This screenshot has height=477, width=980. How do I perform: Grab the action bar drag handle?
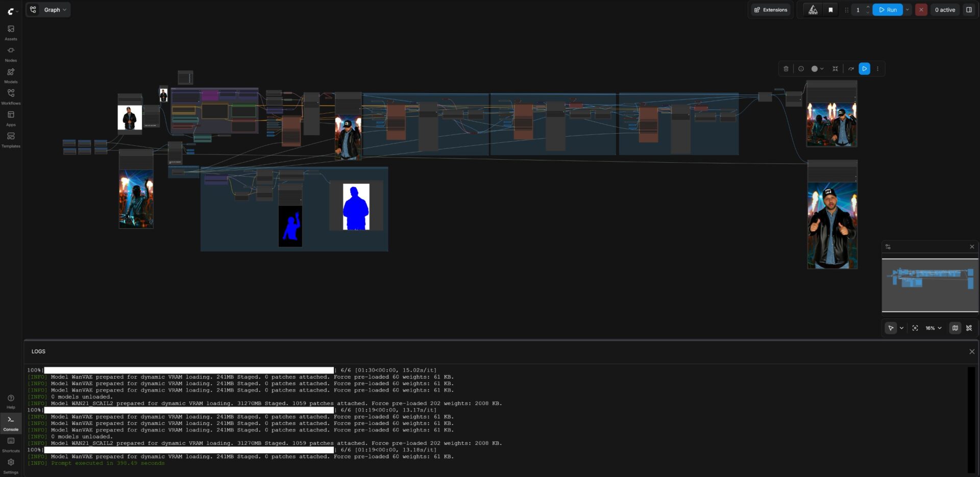click(846, 10)
